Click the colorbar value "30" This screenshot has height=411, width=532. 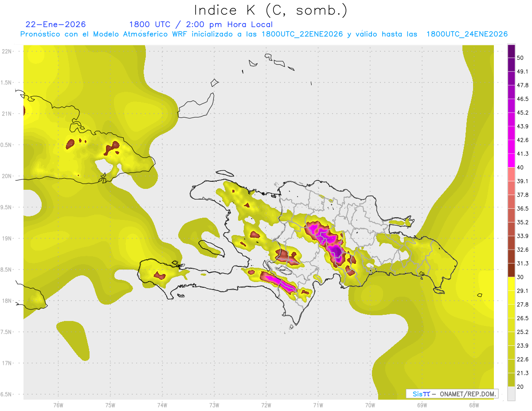[520, 277]
